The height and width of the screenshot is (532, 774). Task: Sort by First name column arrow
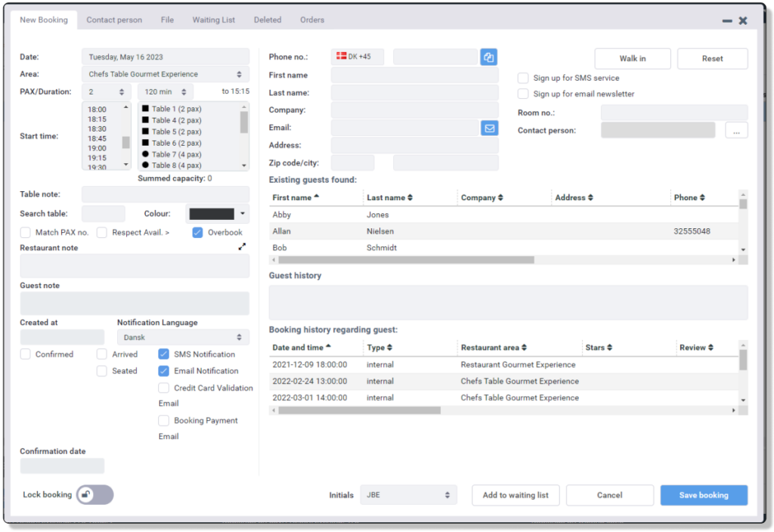(x=317, y=196)
